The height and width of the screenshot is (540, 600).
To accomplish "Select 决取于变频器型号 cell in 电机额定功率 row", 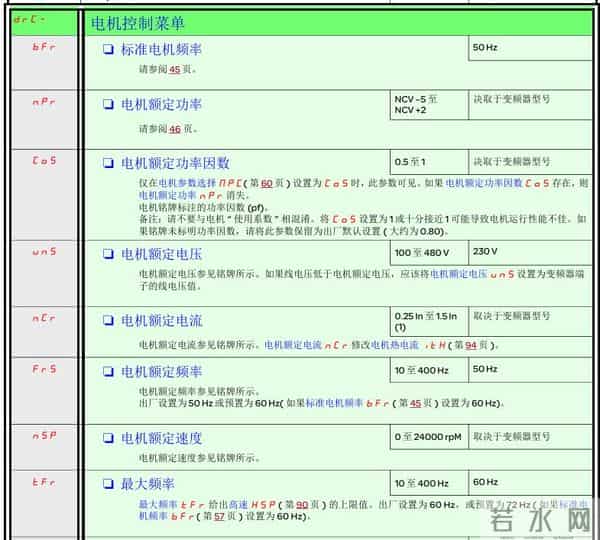I will coord(530,105).
